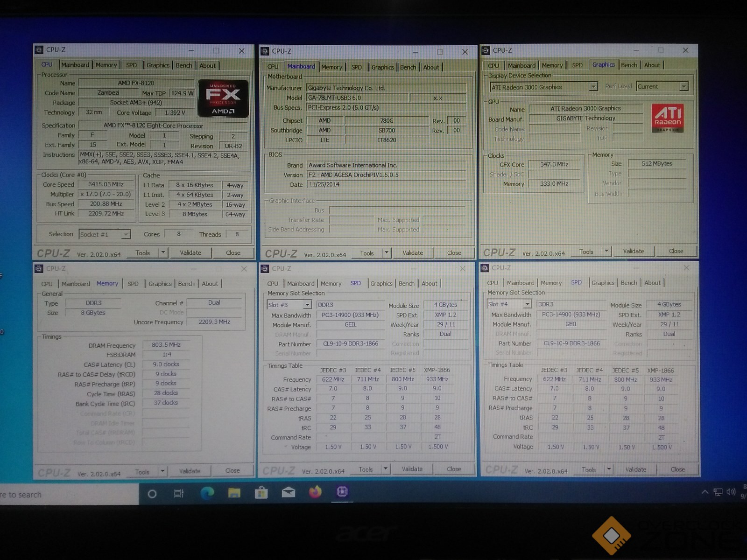Click the volume icon in system tray
Image resolution: width=747 pixels, height=560 pixels.
click(x=731, y=492)
